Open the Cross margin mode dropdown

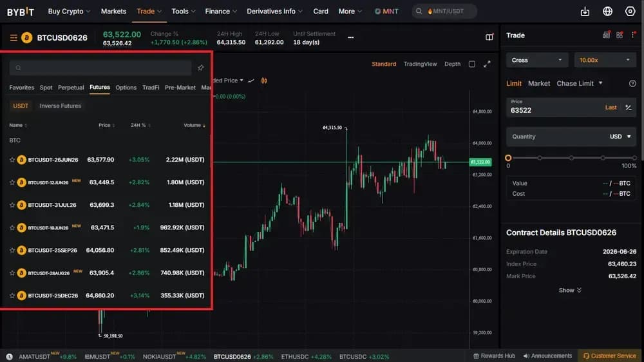537,60
